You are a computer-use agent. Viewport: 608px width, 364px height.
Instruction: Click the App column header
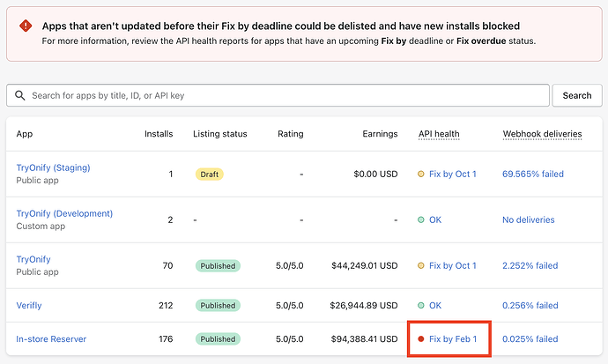point(25,134)
